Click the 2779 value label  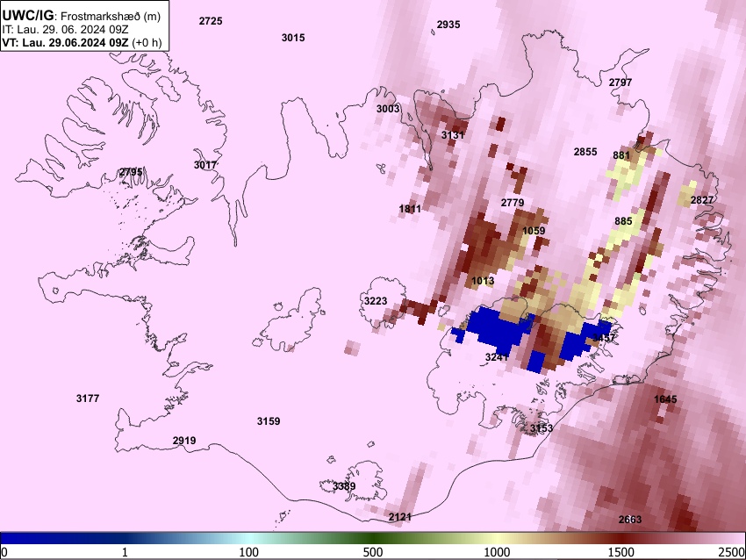pyautogui.click(x=513, y=203)
